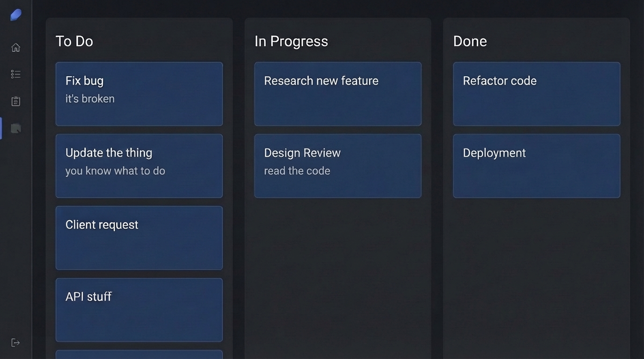Click the "Deployment" card
644x359 pixels.
pos(536,166)
